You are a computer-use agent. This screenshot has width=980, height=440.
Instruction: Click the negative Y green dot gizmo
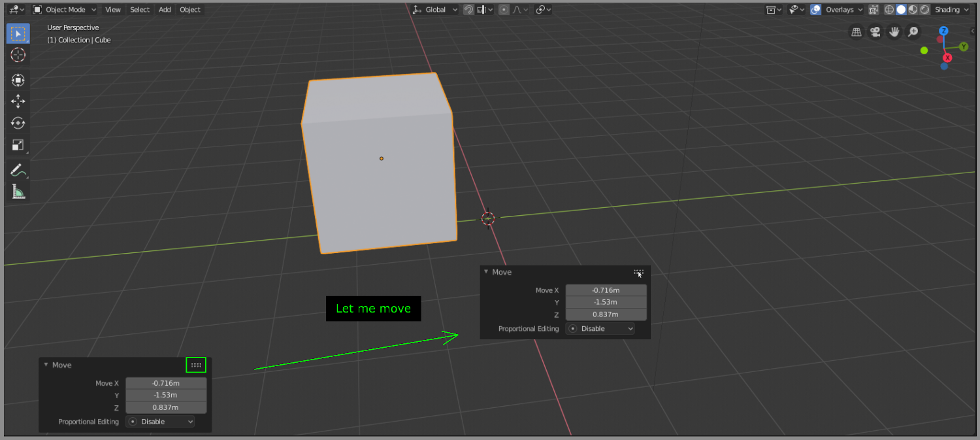[x=924, y=50]
